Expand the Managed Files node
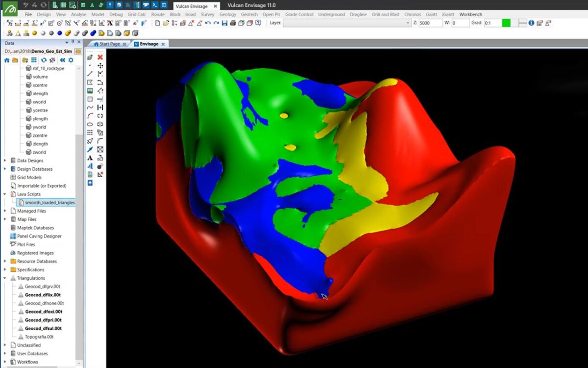The height and width of the screenshot is (368, 588). point(5,211)
